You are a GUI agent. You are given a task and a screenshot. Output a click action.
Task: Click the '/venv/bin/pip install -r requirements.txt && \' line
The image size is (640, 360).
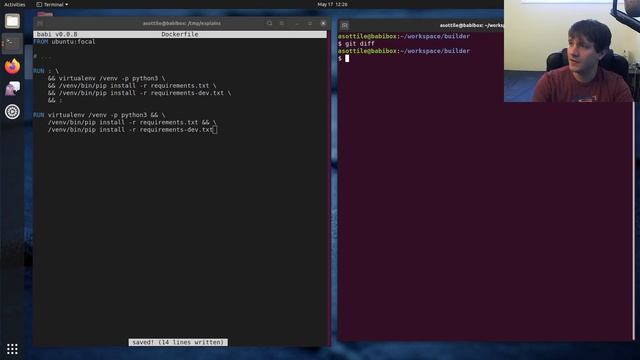132,122
